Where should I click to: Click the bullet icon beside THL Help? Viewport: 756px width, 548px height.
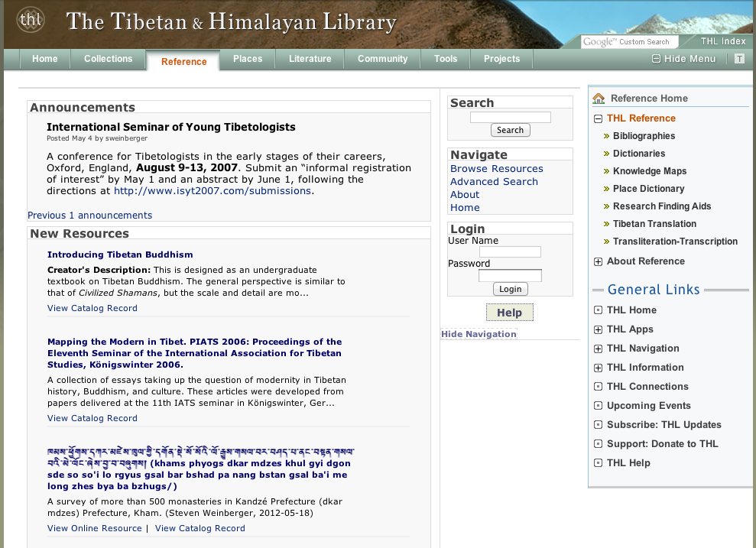pyautogui.click(x=598, y=463)
